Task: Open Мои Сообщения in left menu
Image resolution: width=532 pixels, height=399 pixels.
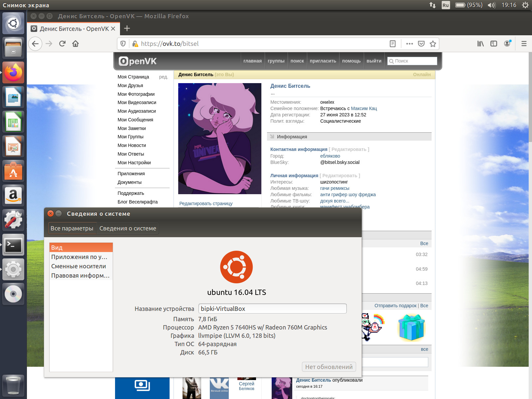Action: coord(135,120)
